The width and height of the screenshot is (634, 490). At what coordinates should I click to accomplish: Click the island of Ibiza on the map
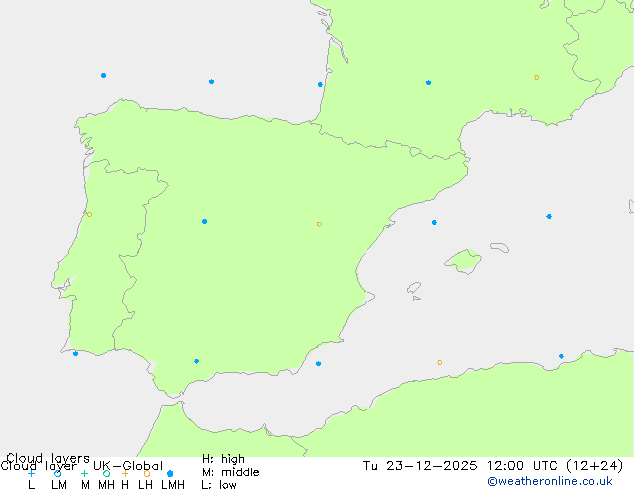414,288
